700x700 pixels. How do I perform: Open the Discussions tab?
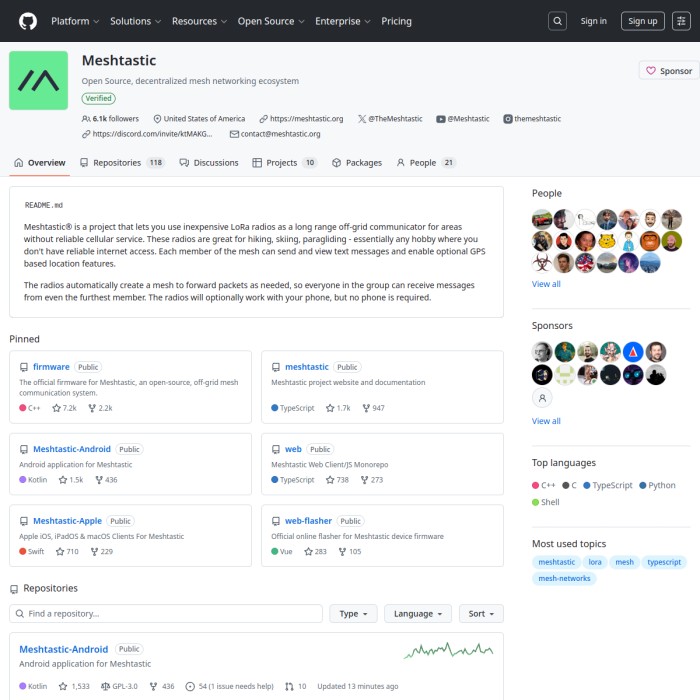(209, 163)
